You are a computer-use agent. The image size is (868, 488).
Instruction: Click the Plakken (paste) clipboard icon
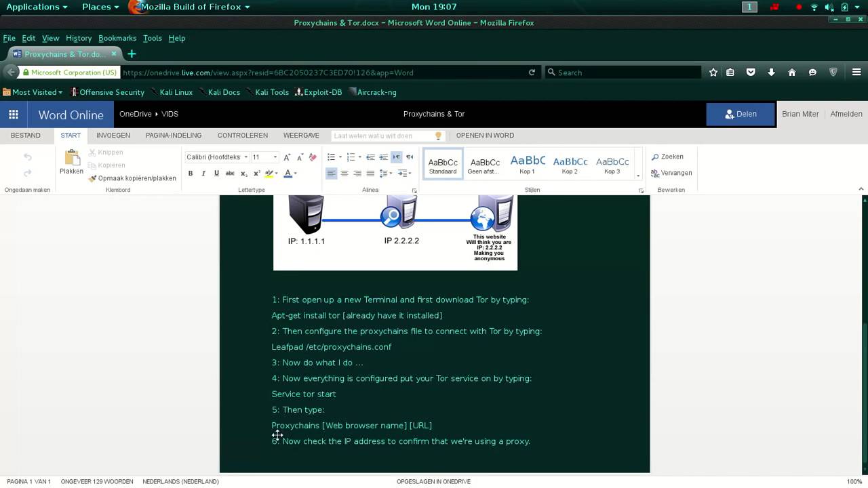click(72, 157)
